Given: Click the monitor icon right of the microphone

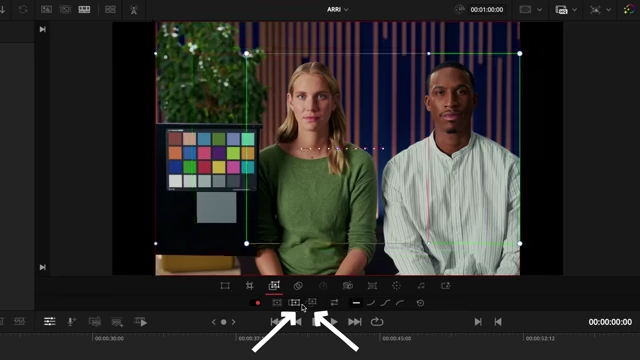Looking at the screenshot, I should (x=94, y=322).
